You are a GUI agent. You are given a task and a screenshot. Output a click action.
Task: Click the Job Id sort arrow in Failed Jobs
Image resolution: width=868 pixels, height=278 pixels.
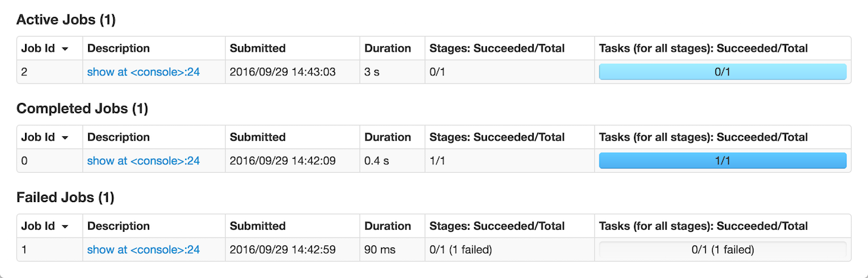point(65,226)
